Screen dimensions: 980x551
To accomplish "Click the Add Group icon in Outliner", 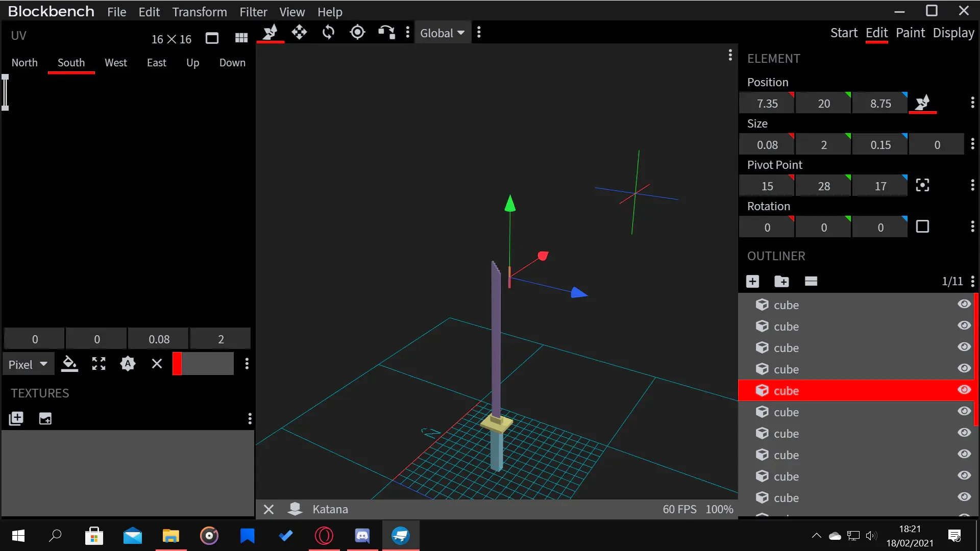I will coord(781,281).
